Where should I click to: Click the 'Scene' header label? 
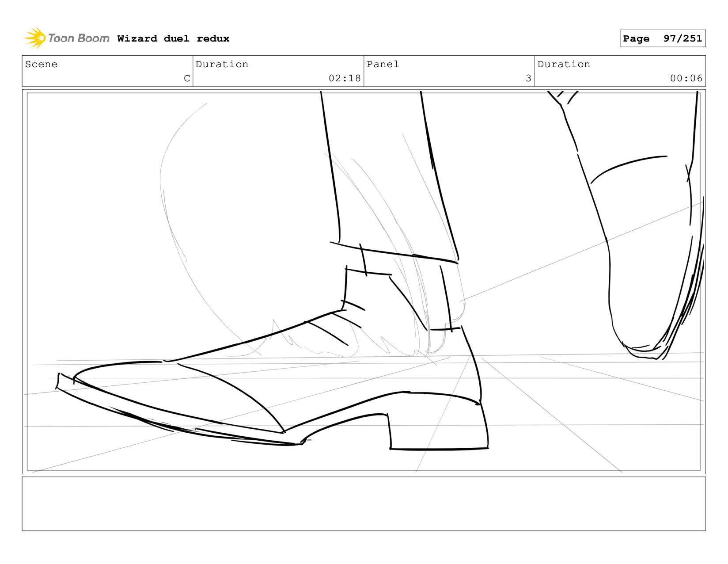pos(41,64)
